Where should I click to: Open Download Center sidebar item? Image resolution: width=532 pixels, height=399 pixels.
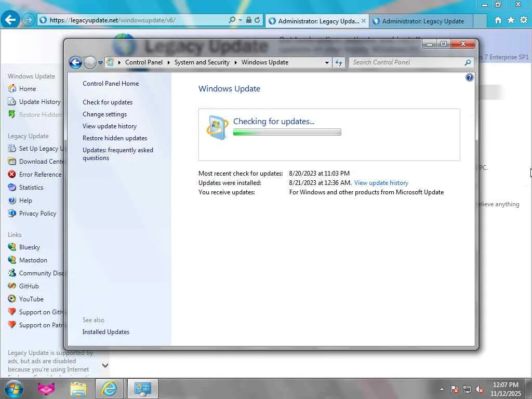pyautogui.click(x=35, y=162)
